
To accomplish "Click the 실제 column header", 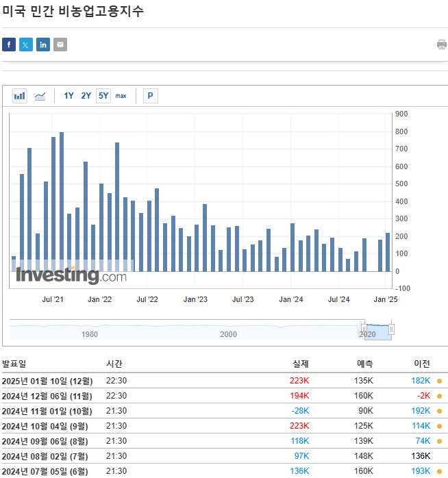I will pos(301,364).
